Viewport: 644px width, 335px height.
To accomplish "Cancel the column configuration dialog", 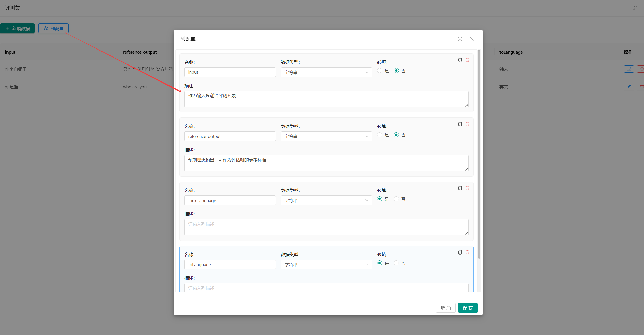I will (445, 308).
